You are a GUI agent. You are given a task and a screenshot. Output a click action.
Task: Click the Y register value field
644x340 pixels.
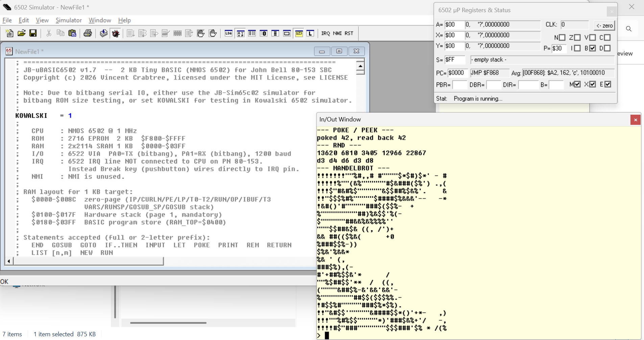point(454,46)
